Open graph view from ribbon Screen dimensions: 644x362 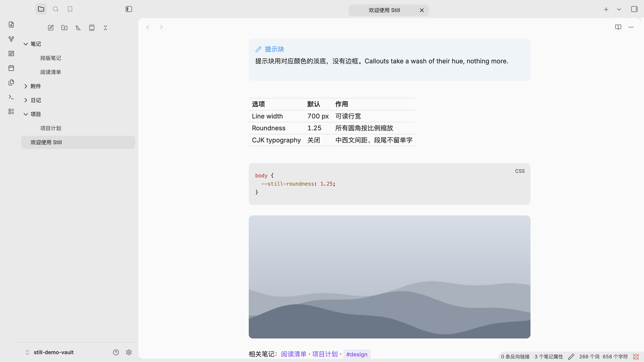point(11,39)
